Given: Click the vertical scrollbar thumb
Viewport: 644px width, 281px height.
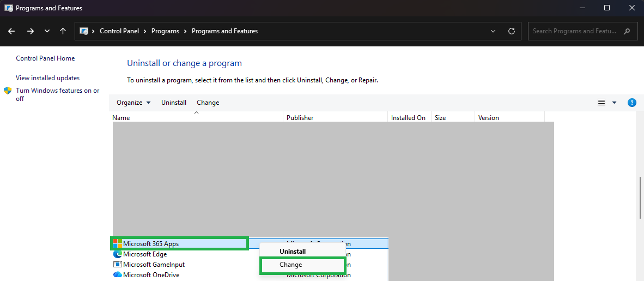Looking at the screenshot, I should point(641,198).
